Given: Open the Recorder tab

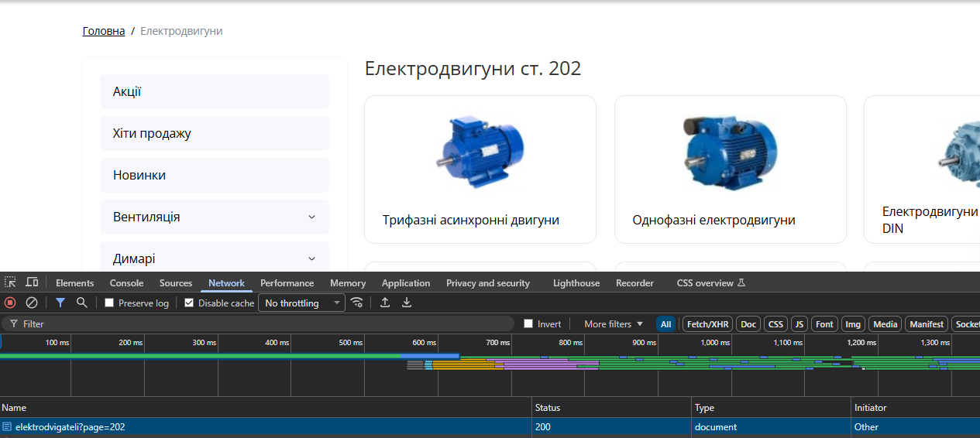Looking at the screenshot, I should [634, 283].
